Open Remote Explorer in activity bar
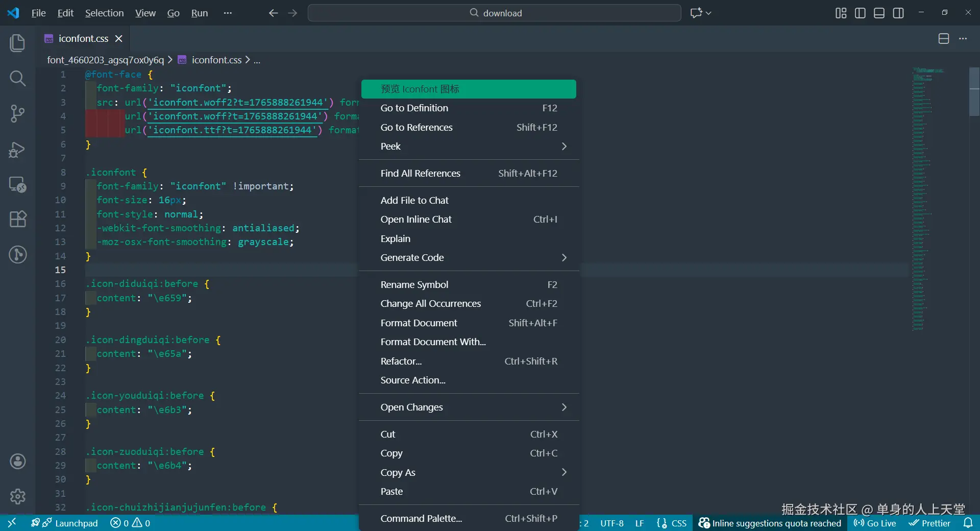Image resolution: width=980 pixels, height=531 pixels. pyautogui.click(x=17, y=184)
